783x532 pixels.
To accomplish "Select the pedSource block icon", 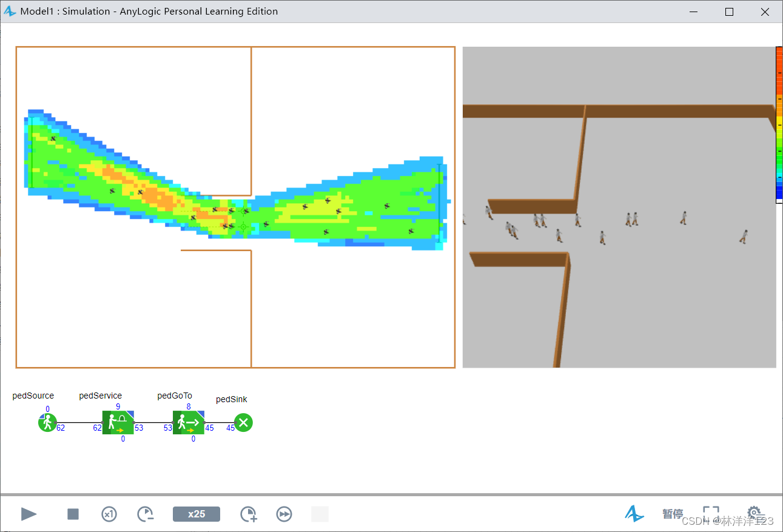I will pyautogui.click(x=47, y=422).
